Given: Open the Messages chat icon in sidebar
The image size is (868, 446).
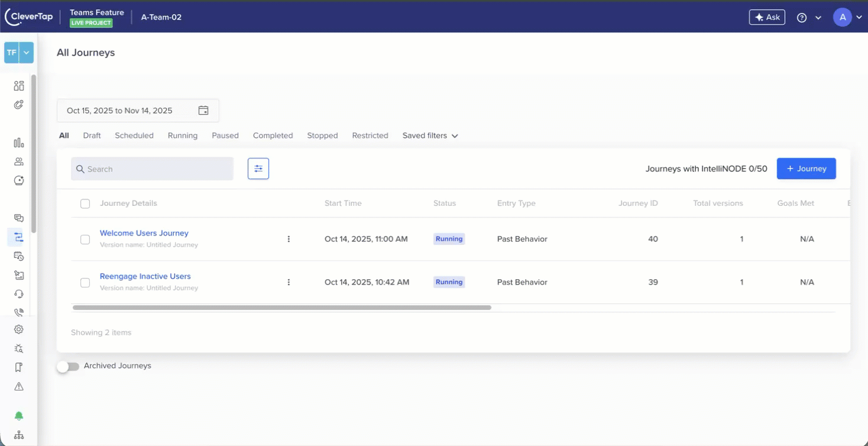Looking at the screenshot, I should pos(18,218).
